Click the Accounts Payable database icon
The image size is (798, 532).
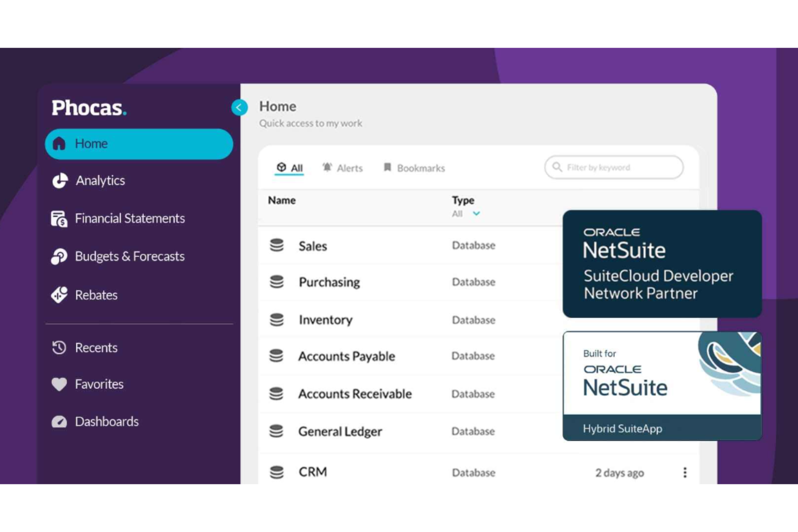click(276, 356)
